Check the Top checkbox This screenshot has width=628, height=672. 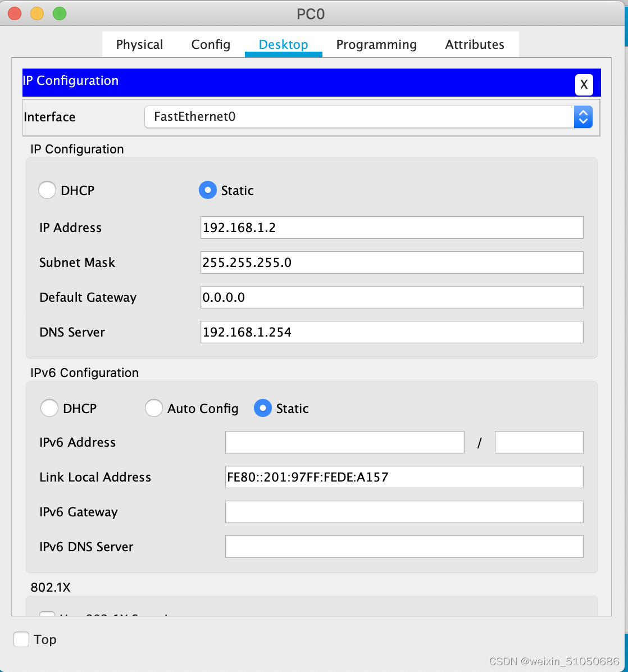tap(21, 639)
